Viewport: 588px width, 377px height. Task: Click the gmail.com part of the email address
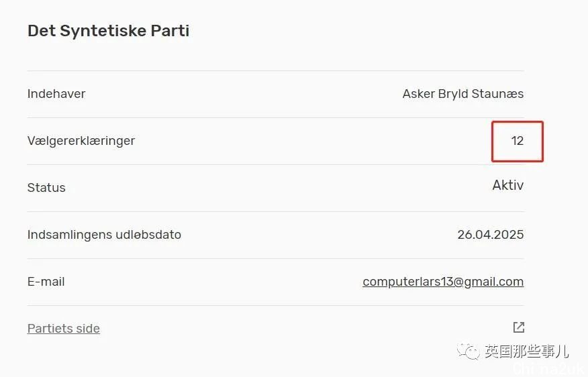coord(494,282)
